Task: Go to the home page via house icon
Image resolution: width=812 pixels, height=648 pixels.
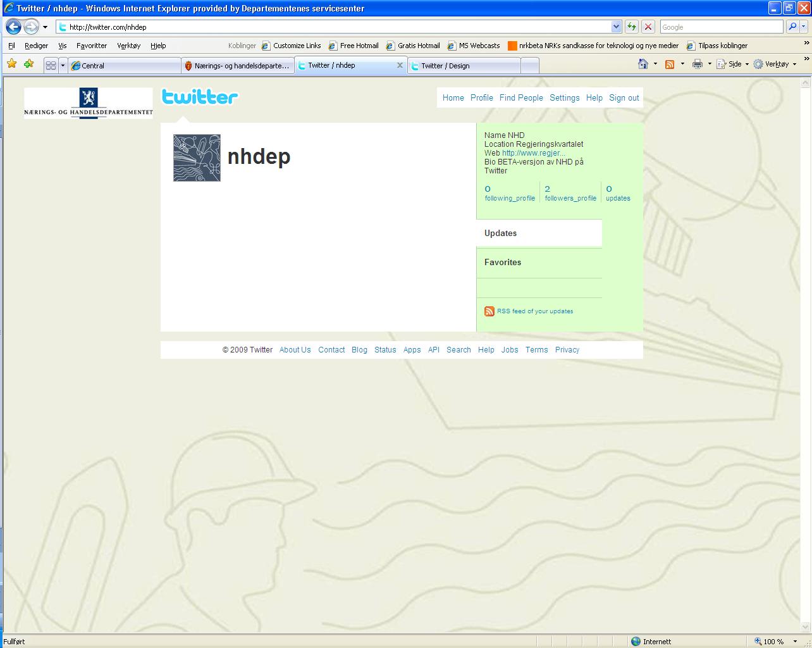Action: [643, 64]
